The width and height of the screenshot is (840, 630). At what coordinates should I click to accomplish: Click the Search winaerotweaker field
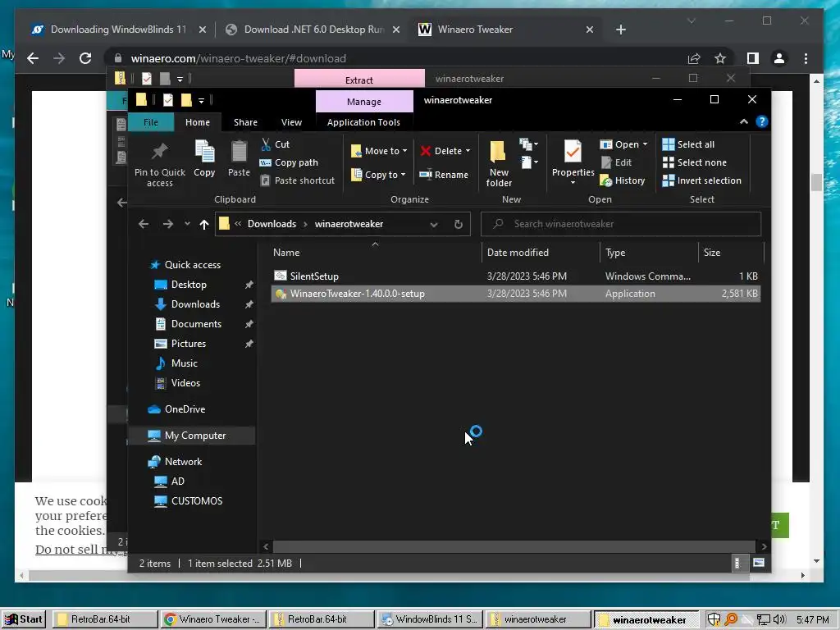621,224
